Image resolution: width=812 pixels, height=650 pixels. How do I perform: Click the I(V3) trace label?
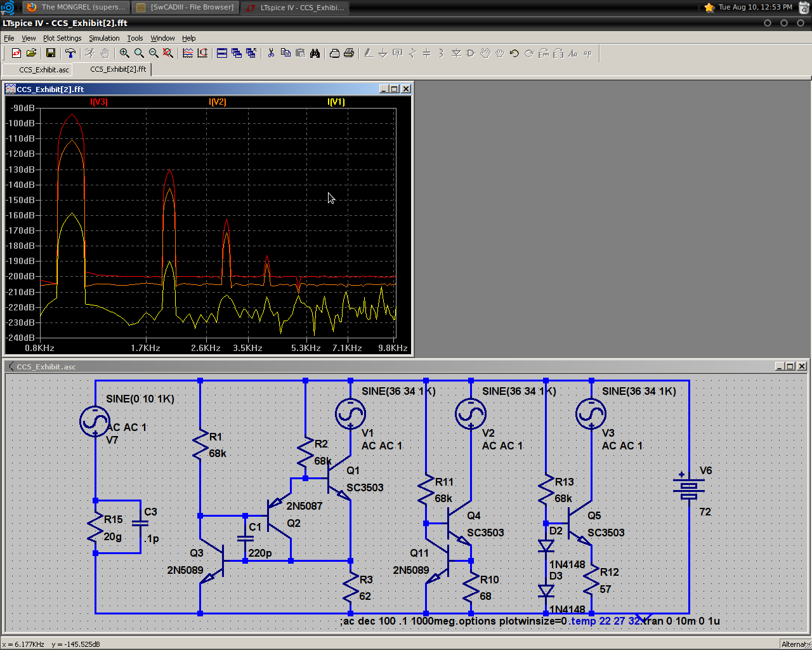click(99, 102)
